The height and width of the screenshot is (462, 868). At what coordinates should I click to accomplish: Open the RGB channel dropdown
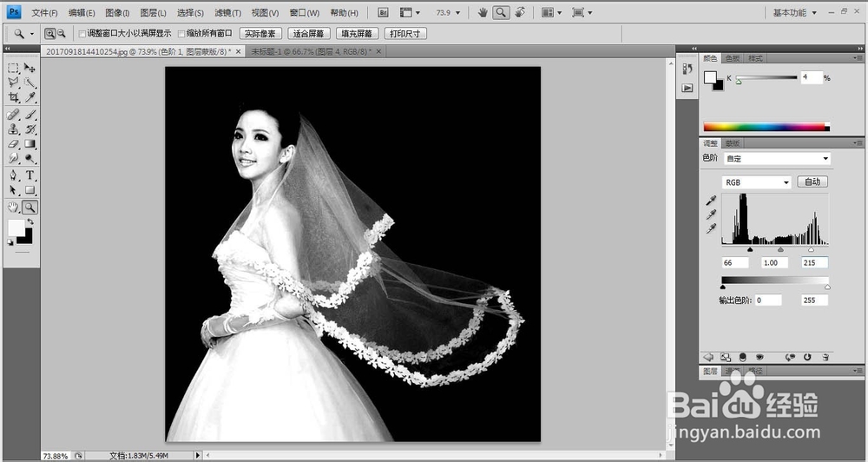pyautogui.click(x=757, y=182)
